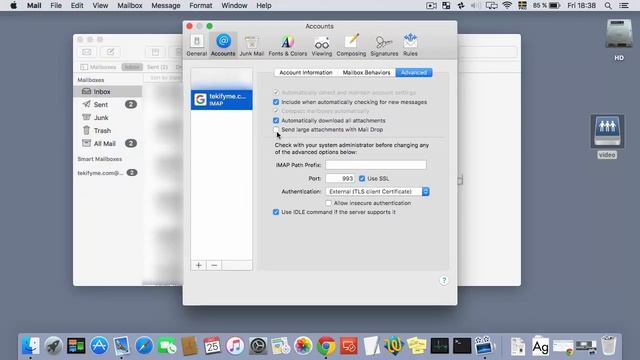Select the tekifyme.c... IMAP account
The image size is (640, 360).
[222, 100]
